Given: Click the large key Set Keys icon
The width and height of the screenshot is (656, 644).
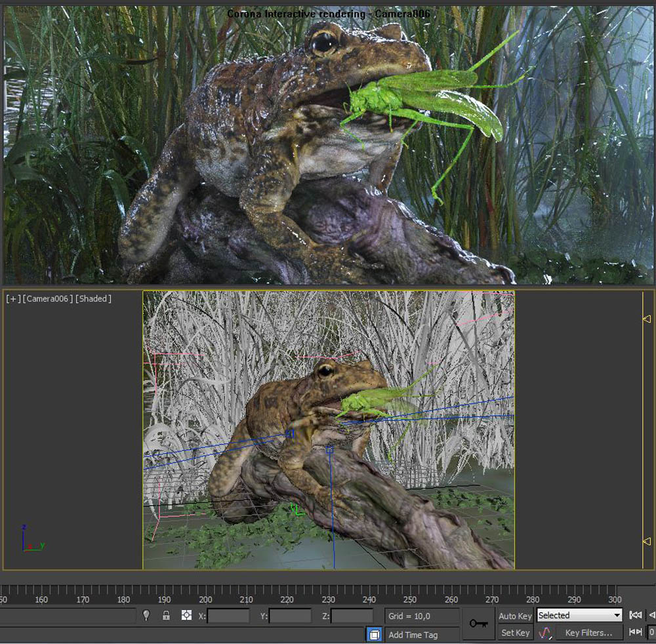Looking at the screenshot, I should click(x=478, y=624).
